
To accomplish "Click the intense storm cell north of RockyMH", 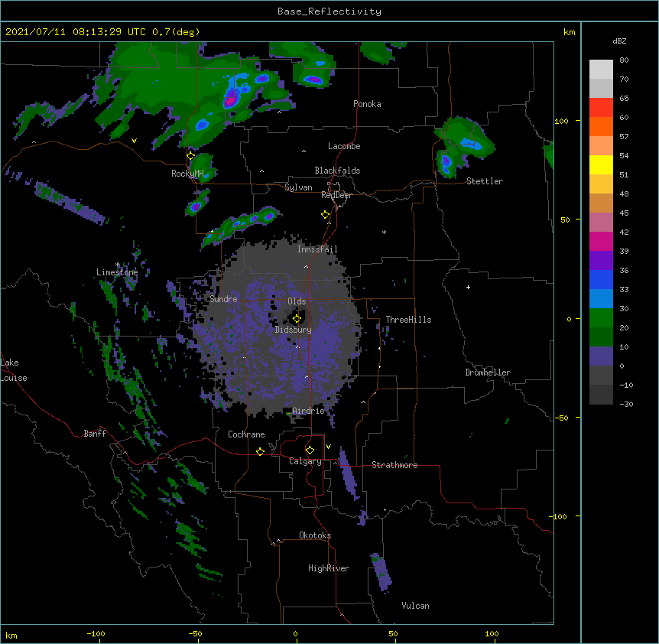I will point(231,99).
